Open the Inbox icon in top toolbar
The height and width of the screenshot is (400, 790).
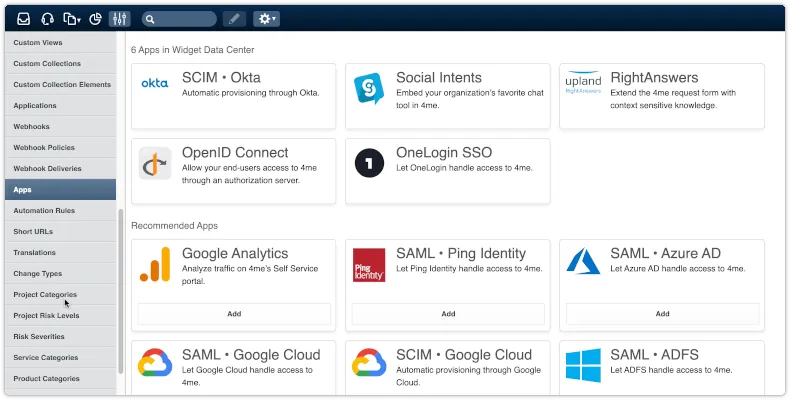pos(24,19)
